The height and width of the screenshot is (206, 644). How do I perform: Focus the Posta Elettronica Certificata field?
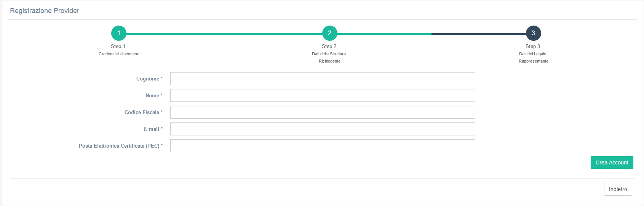point(322,146)
